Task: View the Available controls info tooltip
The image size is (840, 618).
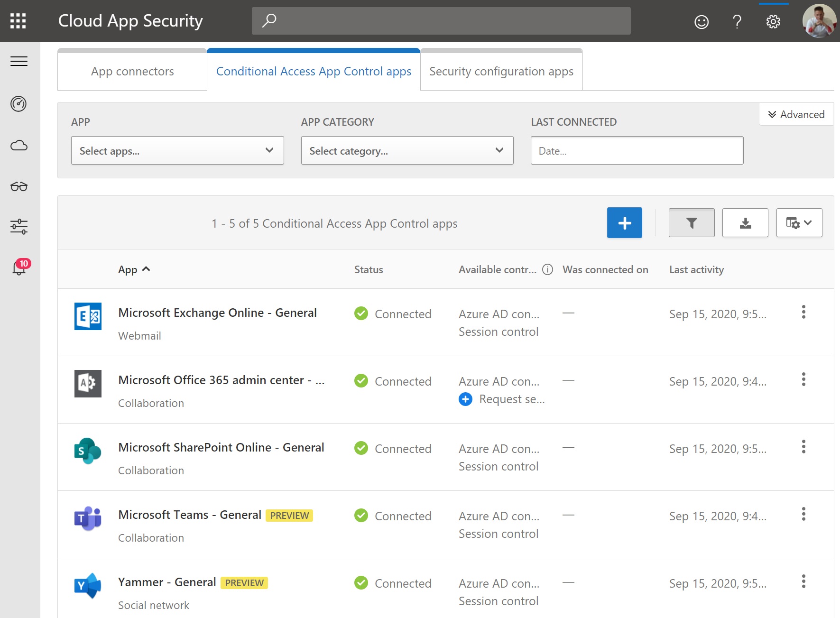Action: point(547,269)
